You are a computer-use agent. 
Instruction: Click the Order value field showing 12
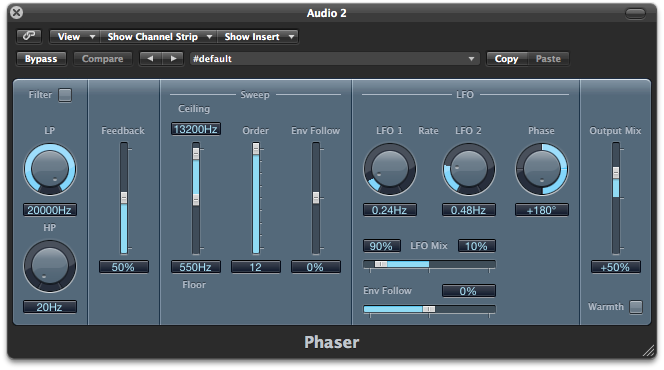click(x=256, y=267)
